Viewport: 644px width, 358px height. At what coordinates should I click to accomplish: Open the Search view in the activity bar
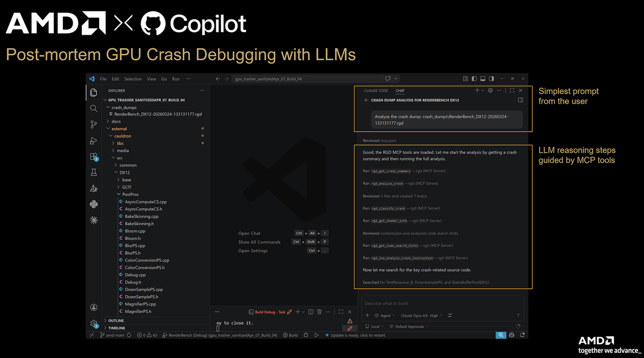pos(94,108)
